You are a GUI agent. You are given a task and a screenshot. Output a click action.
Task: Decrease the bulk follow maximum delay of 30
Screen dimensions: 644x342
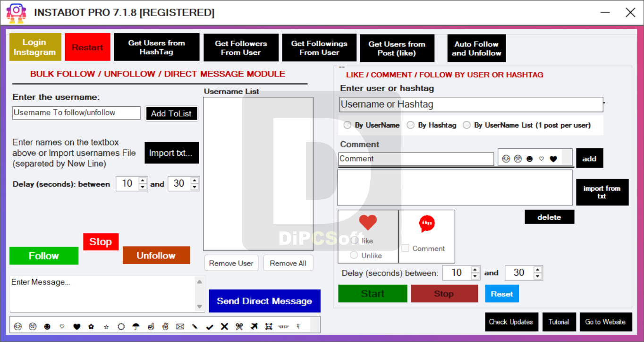coord(195,187)
